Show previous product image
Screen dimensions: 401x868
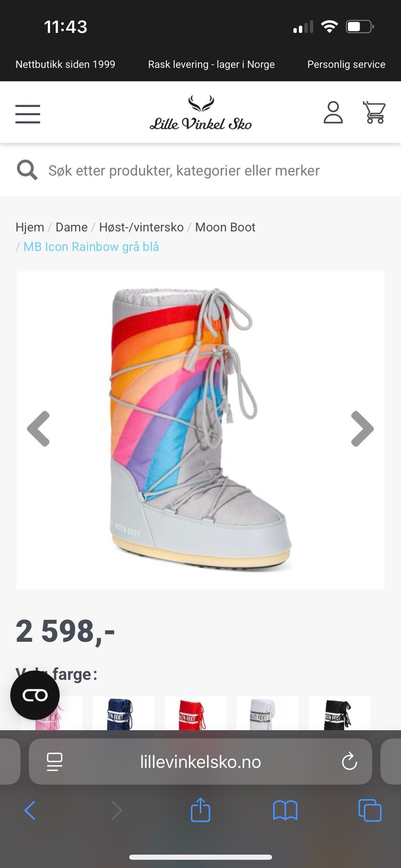point(38,429)
